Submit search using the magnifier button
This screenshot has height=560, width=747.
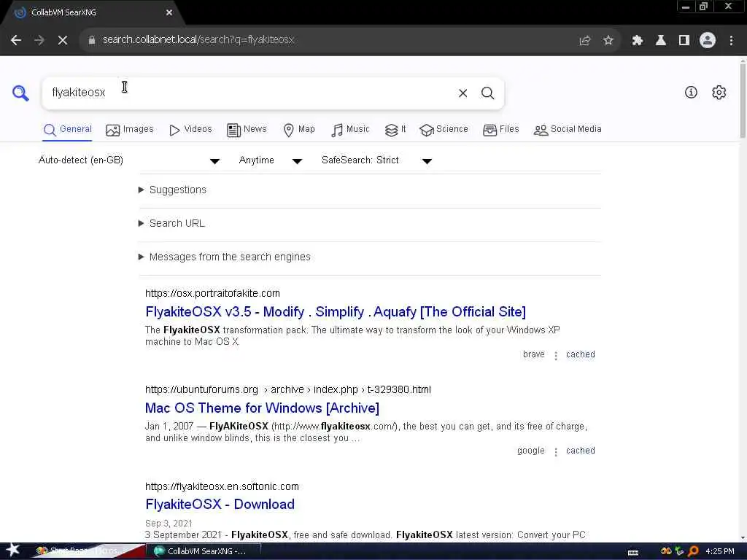(487, 93)
